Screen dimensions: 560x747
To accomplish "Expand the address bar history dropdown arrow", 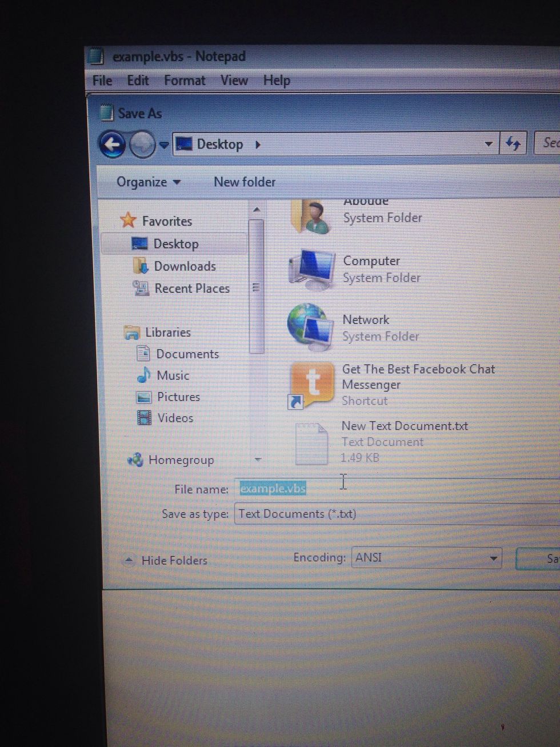I will tap(488, 144).
